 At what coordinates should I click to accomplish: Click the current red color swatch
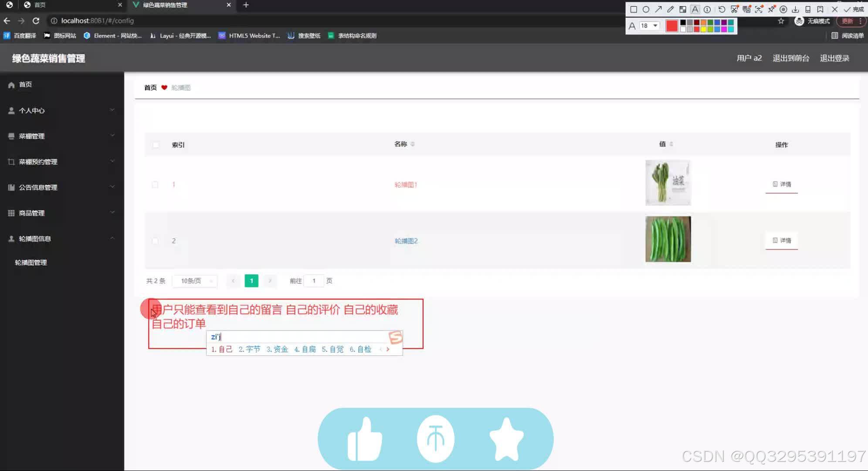click(x=671, y=26)
